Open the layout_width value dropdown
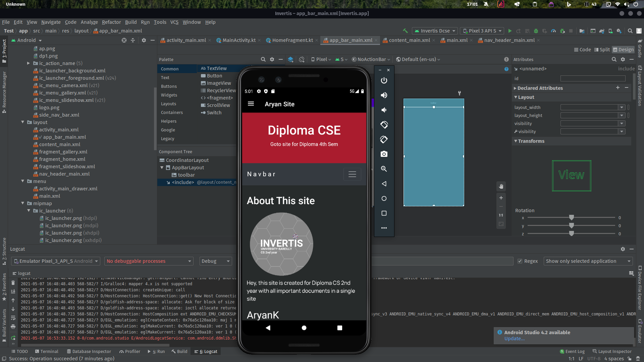The image size is (644, 362). [x=622, y=108]
